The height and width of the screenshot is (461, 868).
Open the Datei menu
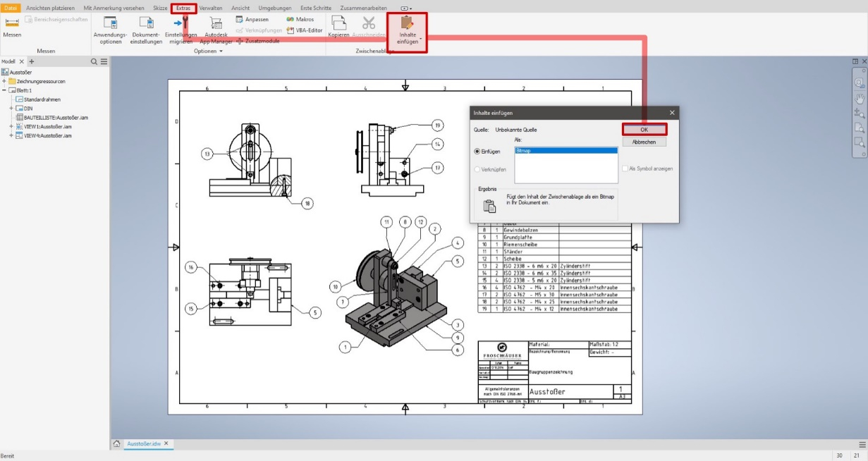(11, 8)
